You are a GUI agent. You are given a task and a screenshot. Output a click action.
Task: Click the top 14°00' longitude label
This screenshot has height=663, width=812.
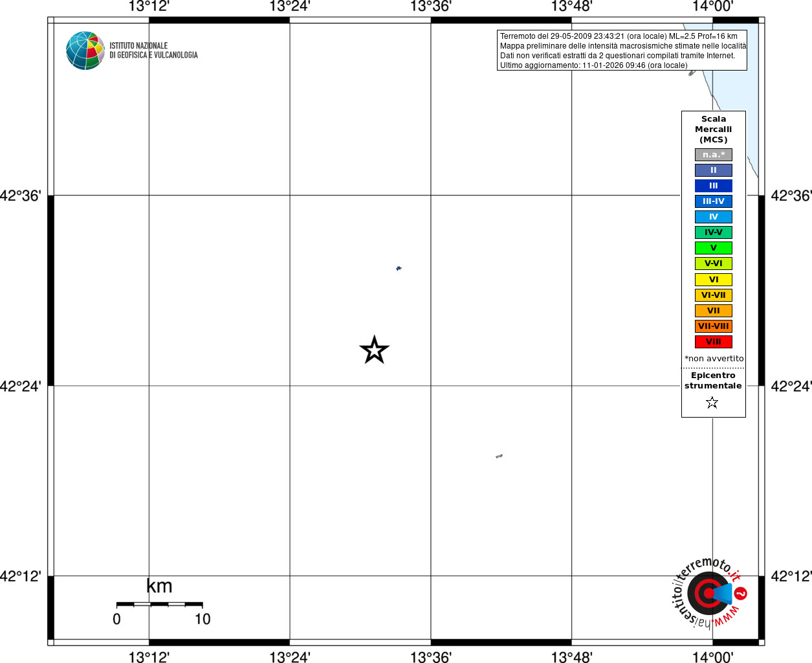(x=712, y=6)
